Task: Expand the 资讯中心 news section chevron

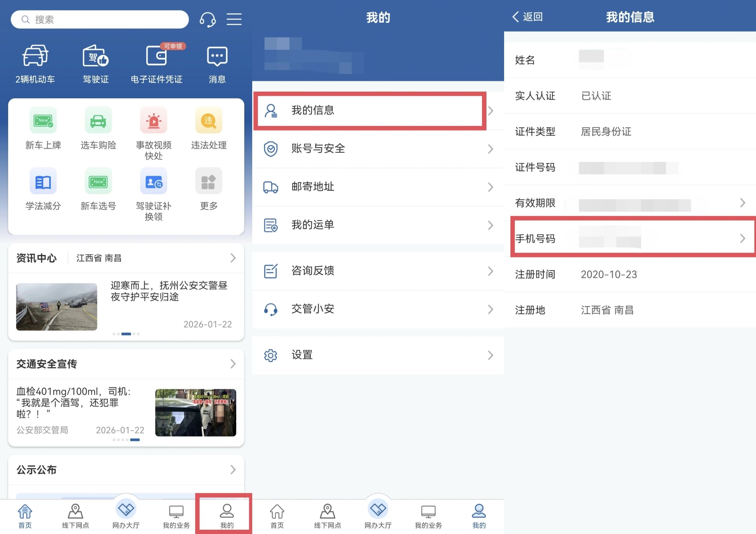Action: (233, 258)
